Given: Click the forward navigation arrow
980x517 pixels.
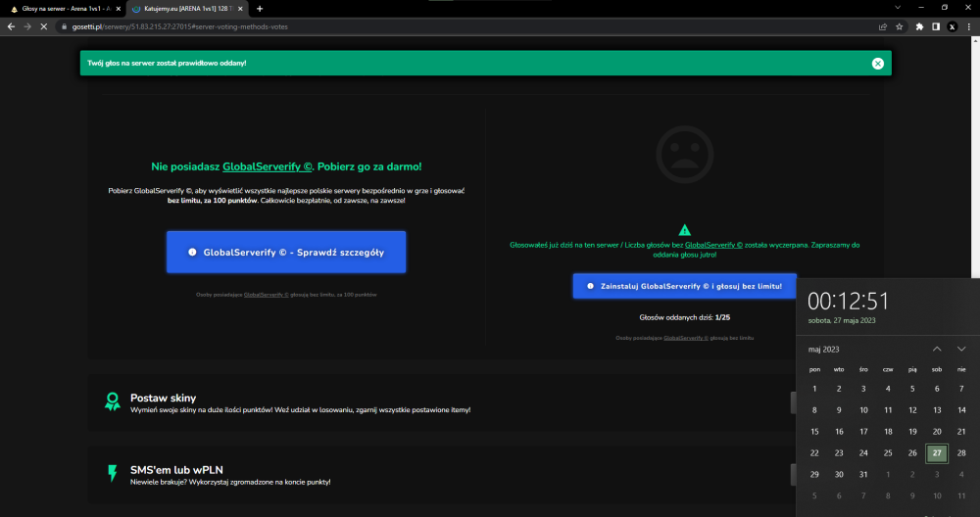Looking at the screenshot, I should [x=26, y=26].
